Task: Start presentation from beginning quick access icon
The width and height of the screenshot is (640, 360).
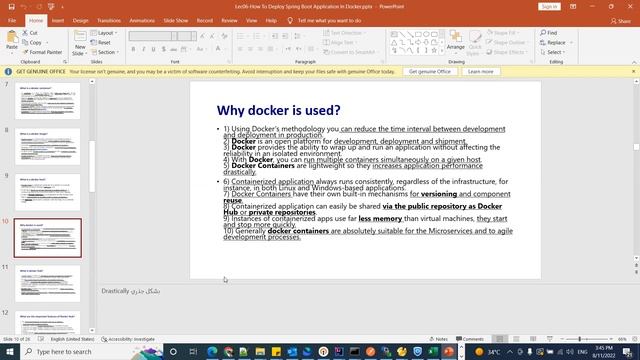Action: tap(51, 7)
